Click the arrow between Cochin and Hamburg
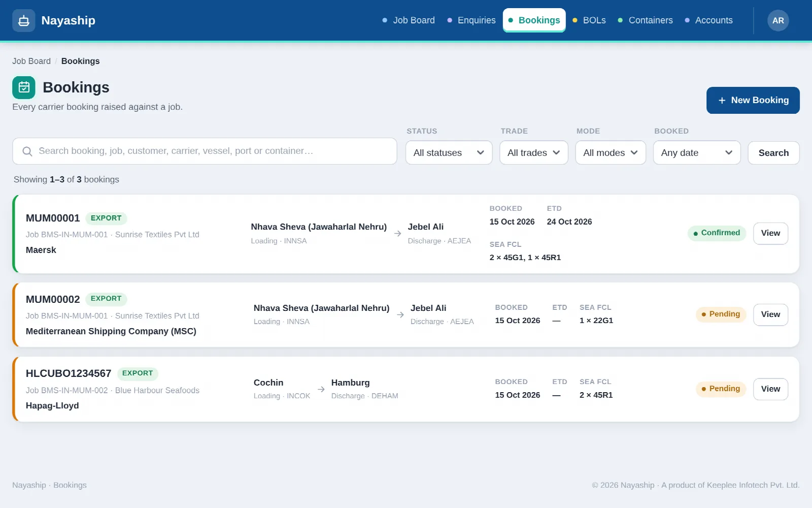Viewport: 812px width, 508px height. [x=321, y=389]
